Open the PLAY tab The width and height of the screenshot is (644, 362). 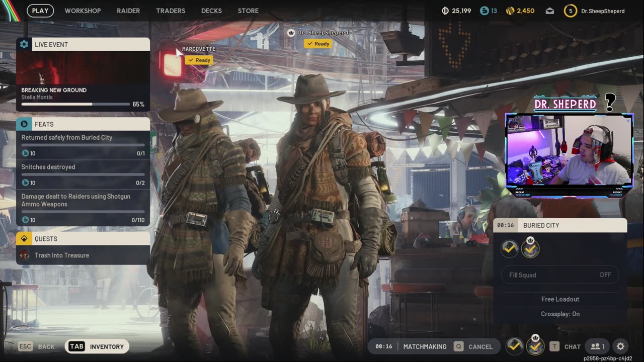[40, 11]
